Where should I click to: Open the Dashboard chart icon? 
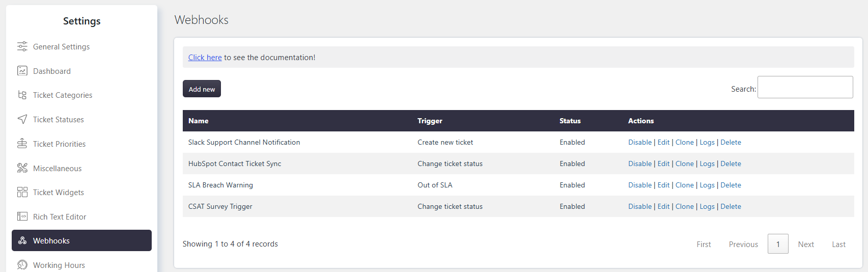pyautogui.click(x=22, y=71)
